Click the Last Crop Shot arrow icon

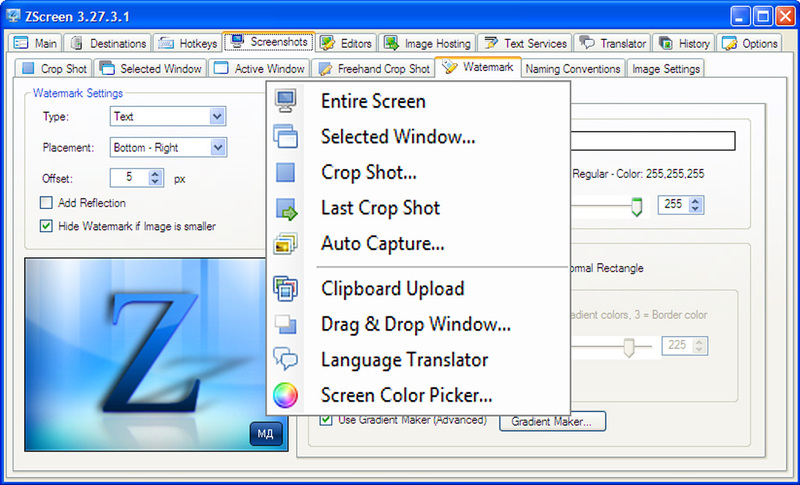coord(286,209)
